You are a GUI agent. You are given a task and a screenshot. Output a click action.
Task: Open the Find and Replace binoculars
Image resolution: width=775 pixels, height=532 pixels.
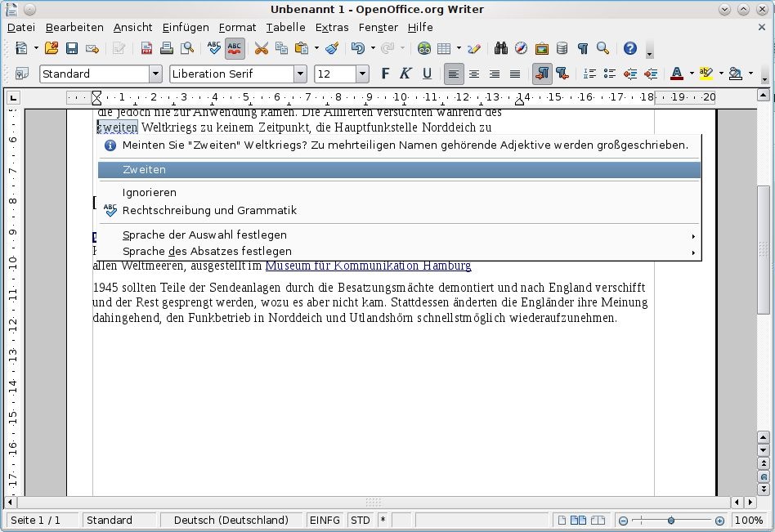click(501, 48)
